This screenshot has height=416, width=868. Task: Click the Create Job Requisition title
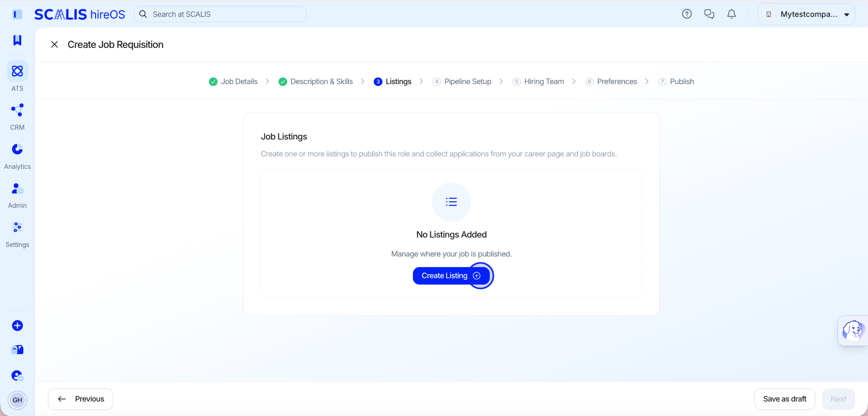click(115, 45)
